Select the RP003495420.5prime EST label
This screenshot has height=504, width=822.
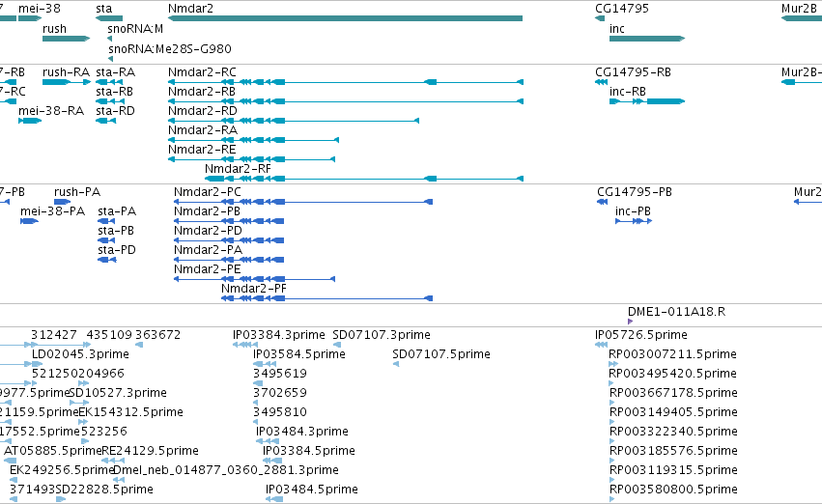point(672,374)
